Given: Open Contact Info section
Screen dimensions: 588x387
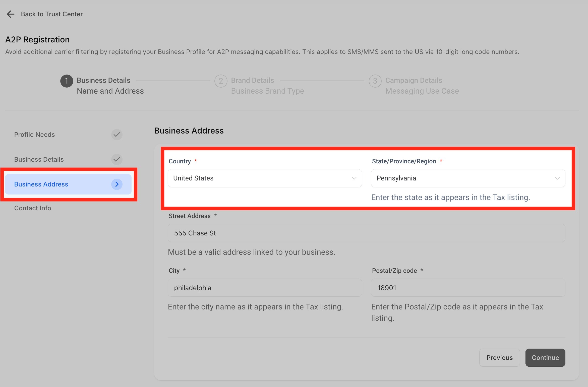Looking at the screenshot, I should pyautogui.click(x=33, y=208).
